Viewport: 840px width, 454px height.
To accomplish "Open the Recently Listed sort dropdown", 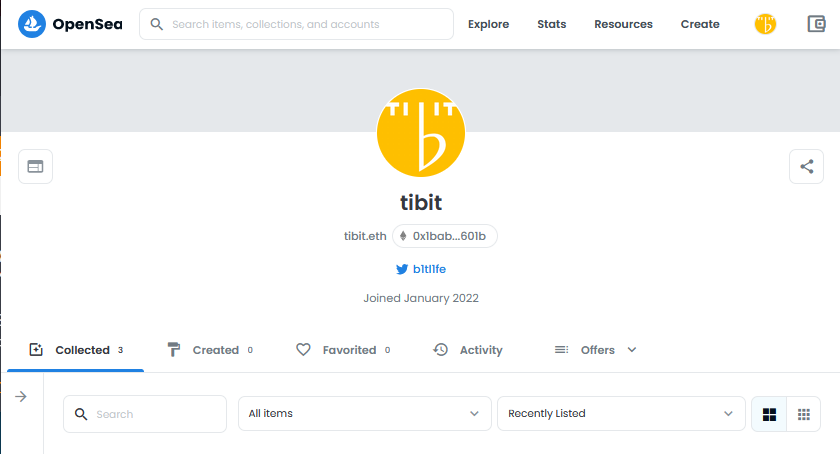I will (620, 414).
